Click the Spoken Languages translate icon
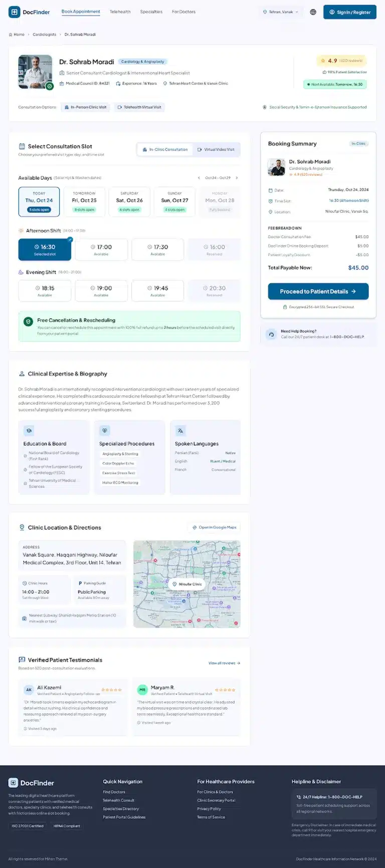385x868 pixels. (180, 431)
